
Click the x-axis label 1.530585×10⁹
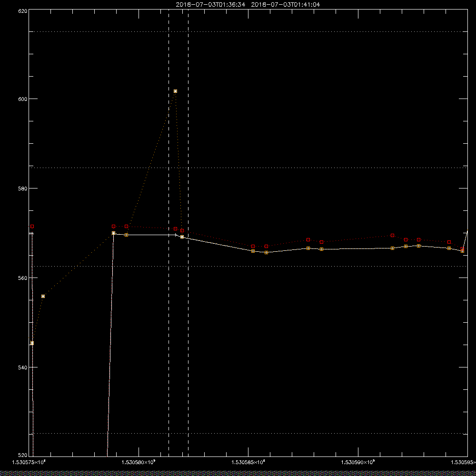[x=248, y=462]
